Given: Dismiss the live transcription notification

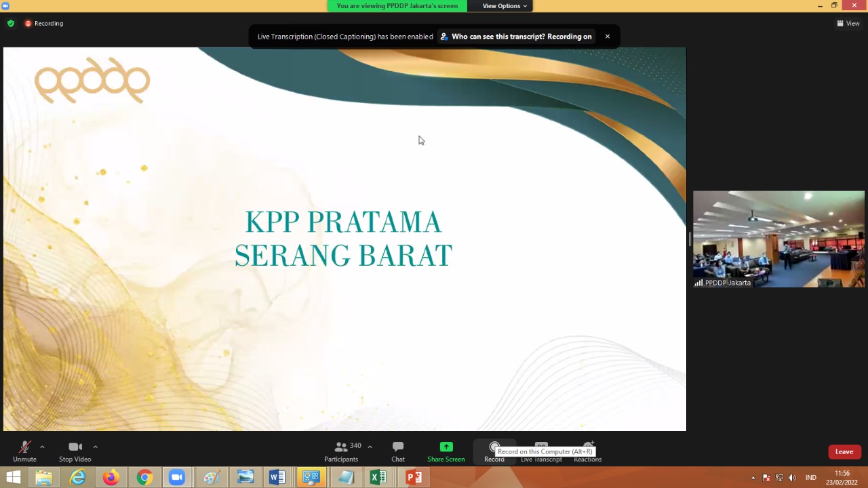Looking at the screenshot, I should tap(608, 37).
